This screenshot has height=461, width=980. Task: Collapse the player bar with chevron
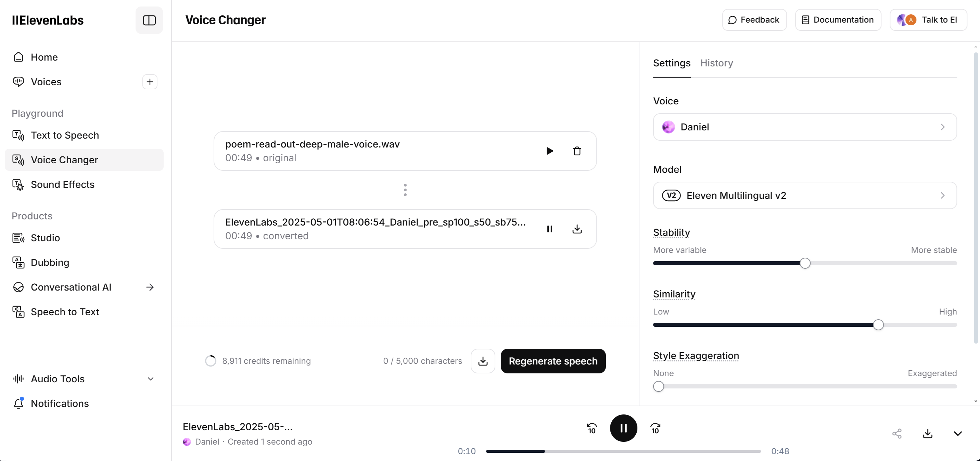click(x=957, y=434)
